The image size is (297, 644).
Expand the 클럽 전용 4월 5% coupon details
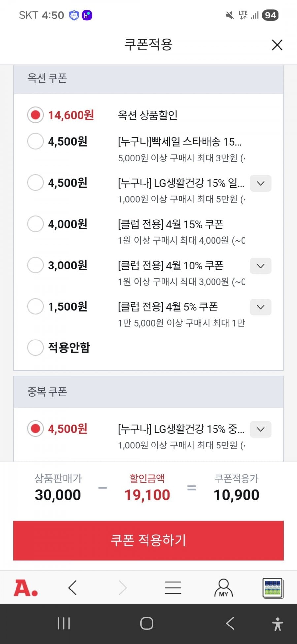coord(261,307)
